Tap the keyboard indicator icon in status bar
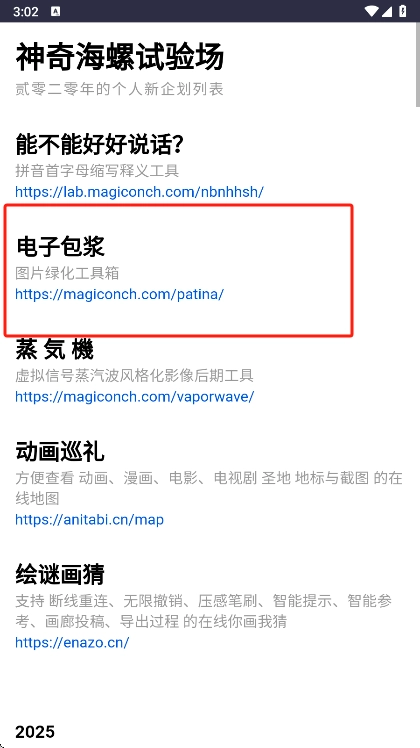This screenshot has width=420, height=748. tap(55, 11)
